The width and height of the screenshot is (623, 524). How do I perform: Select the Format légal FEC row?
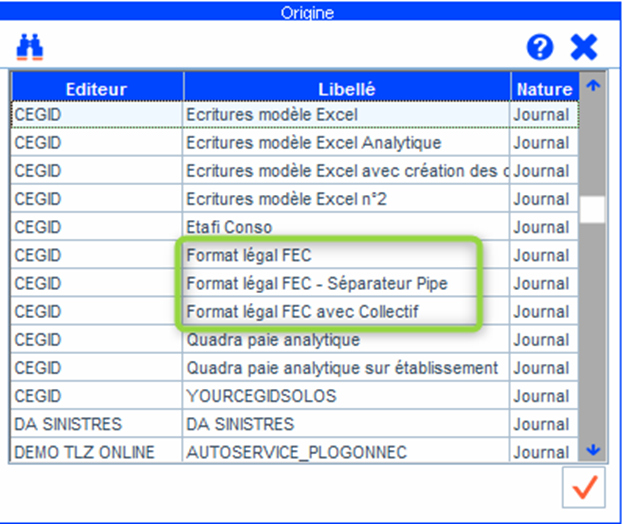248,256
